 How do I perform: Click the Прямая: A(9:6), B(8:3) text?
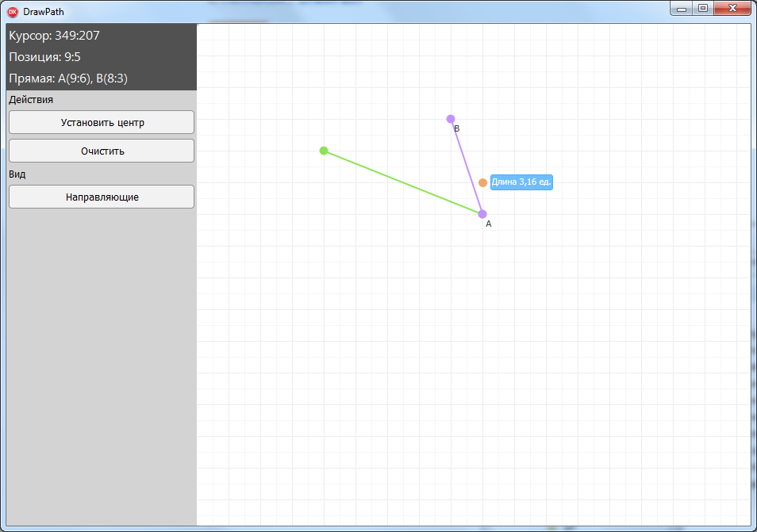(68, 78)
